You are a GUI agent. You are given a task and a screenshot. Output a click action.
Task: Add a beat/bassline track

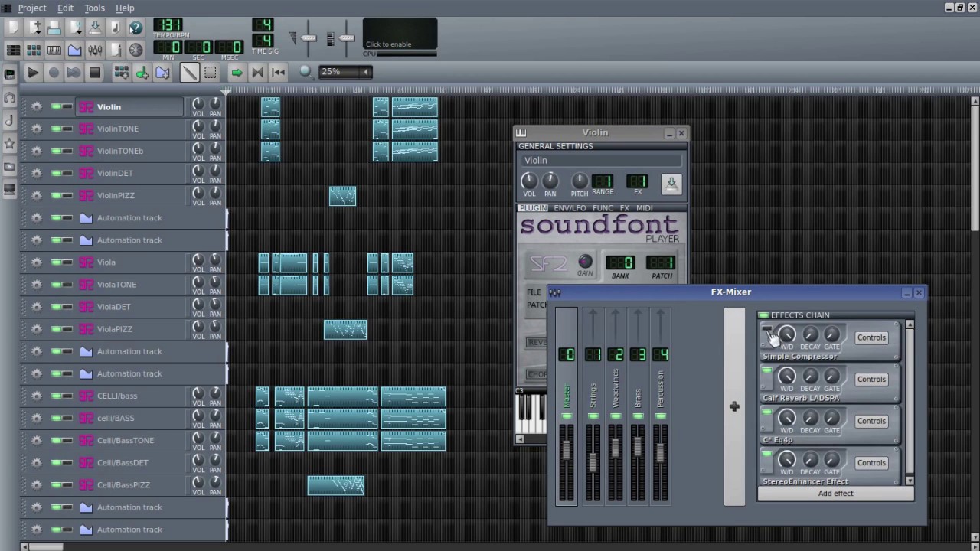tap(121, 73)
